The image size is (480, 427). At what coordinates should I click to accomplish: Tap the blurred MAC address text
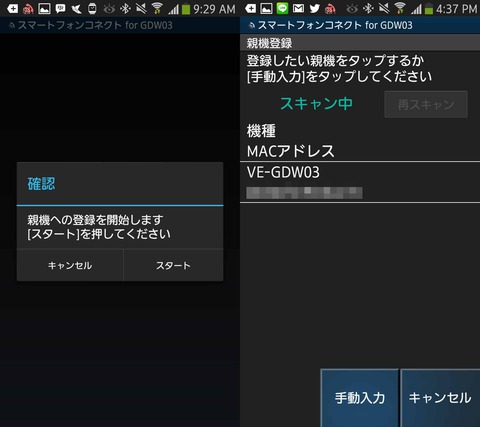coord(304,193)
